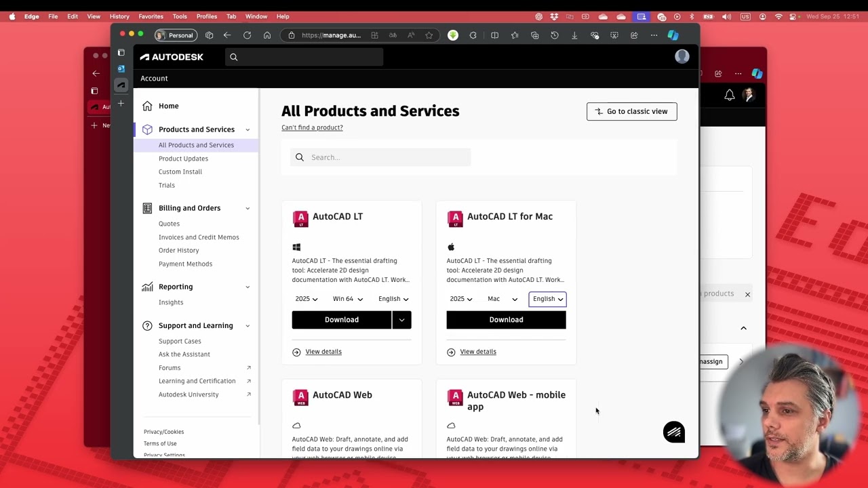The width and height of the screenshot is (868, 488).
Task: Open Edge Workspaces icon
Action: pos(209,35)
